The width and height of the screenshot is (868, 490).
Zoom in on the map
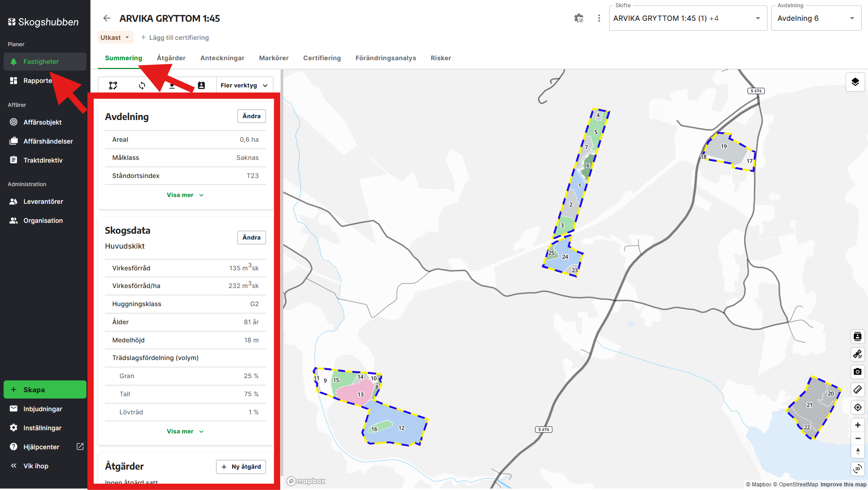tap(857, 425)
